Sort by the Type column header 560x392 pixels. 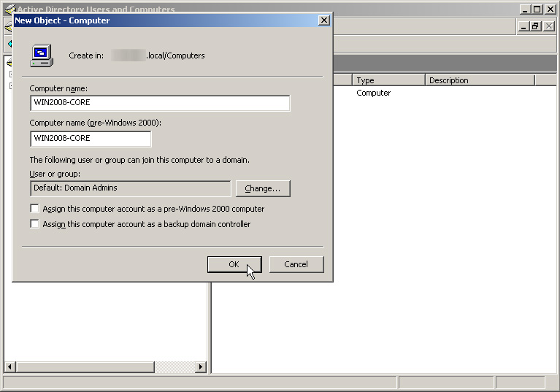388,80
